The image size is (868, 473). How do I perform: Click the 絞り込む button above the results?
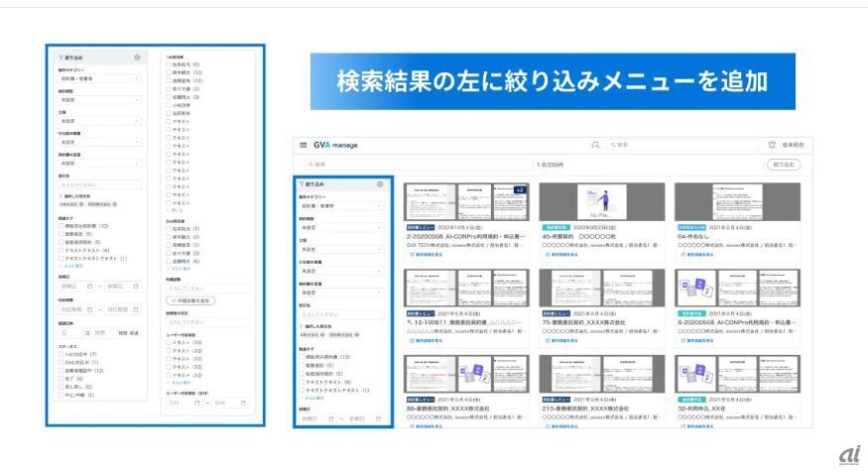(784, 165)
